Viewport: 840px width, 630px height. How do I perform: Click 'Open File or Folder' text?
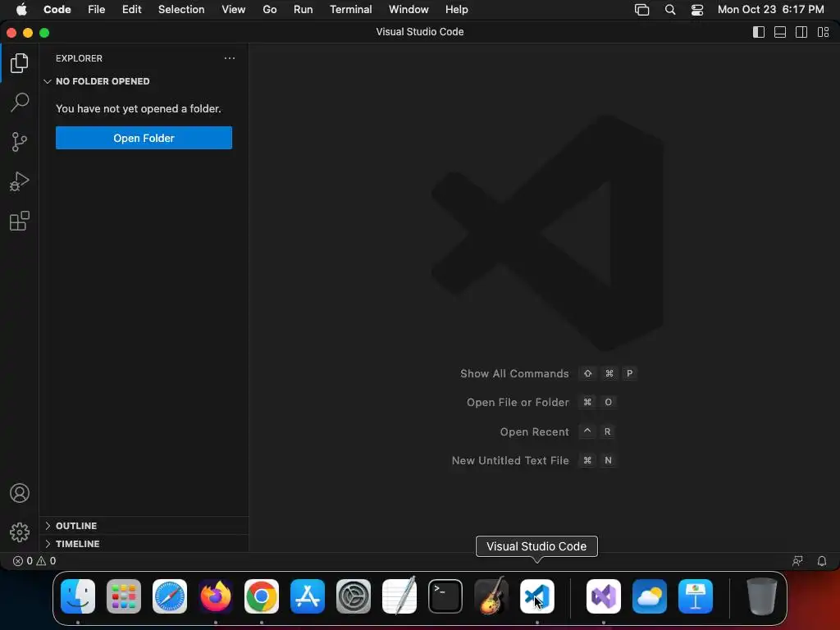(x=518, y=402)
